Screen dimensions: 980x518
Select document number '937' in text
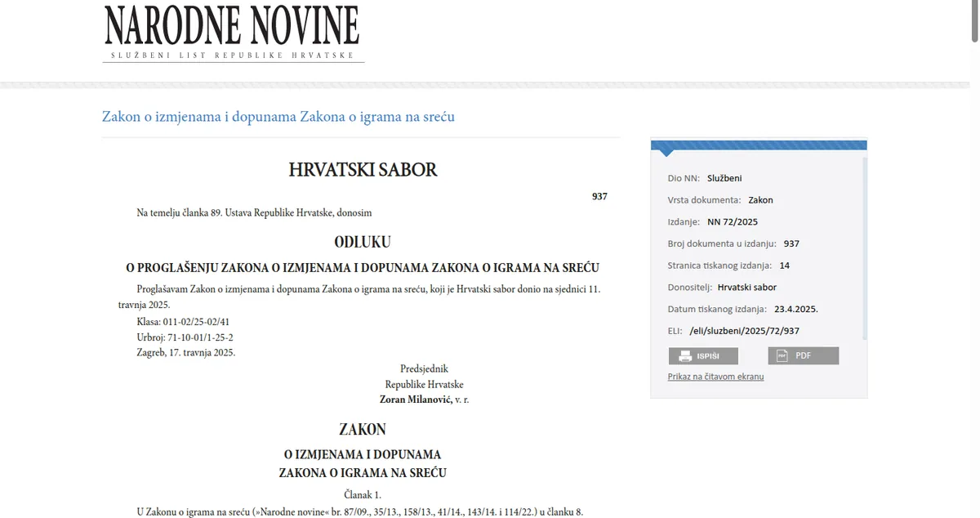click(x=599, y=197)
